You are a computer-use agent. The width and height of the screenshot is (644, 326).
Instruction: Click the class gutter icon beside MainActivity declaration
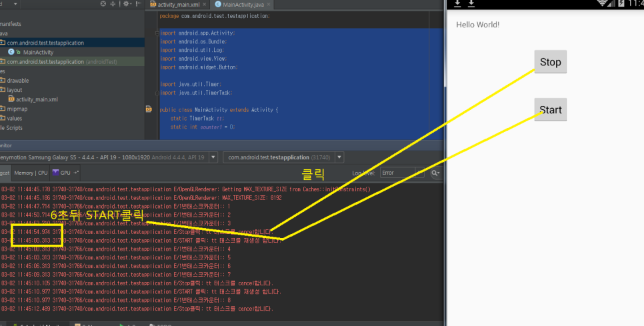click(x=155, y=109)
